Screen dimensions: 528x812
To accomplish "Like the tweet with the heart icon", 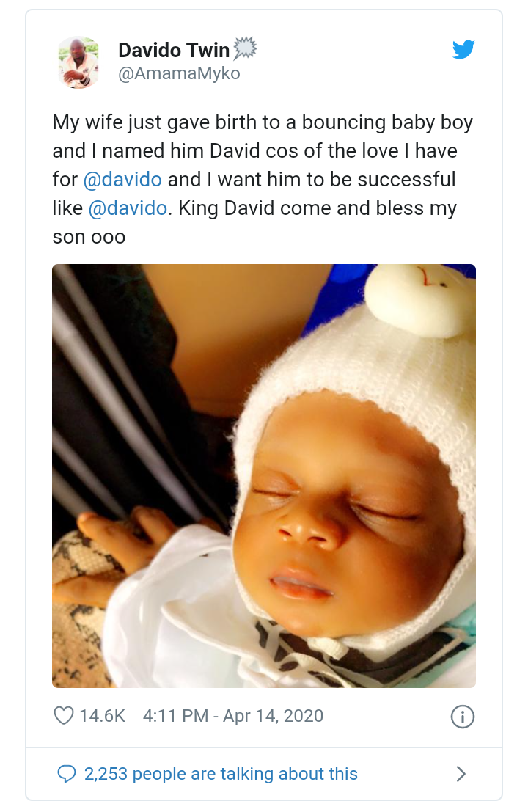I will click(64, 716).
